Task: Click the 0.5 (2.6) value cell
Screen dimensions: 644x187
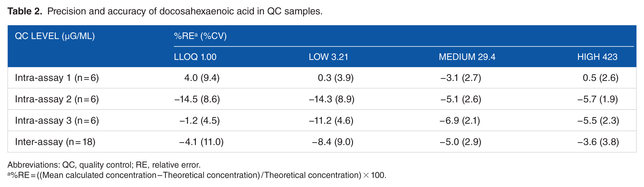Action: pos(601,78)
